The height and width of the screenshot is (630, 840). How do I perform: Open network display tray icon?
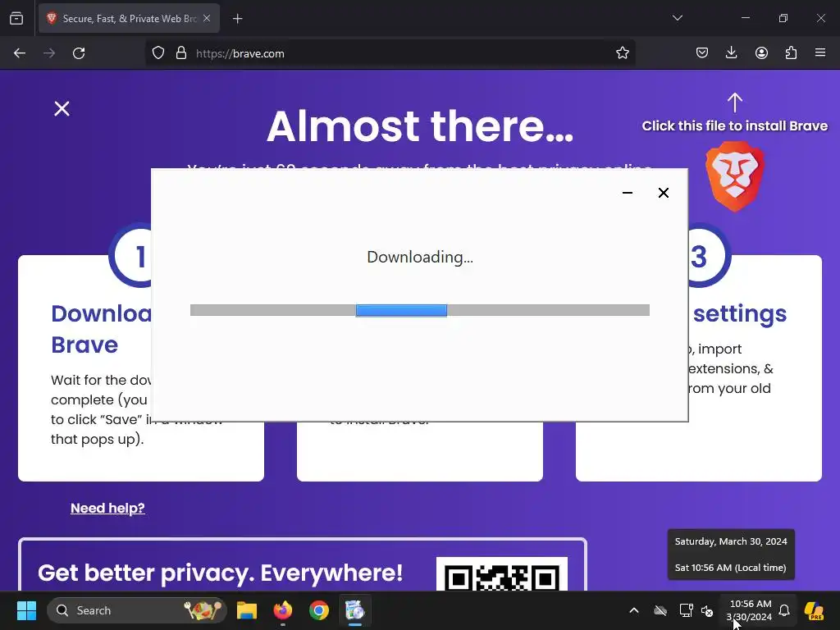click(686, 610)
